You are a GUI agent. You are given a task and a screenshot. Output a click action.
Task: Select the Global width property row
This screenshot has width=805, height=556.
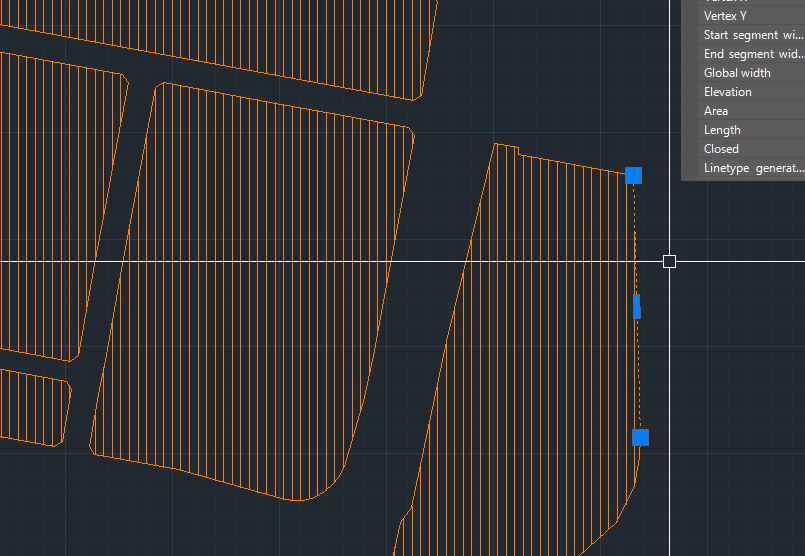(752, 73)
